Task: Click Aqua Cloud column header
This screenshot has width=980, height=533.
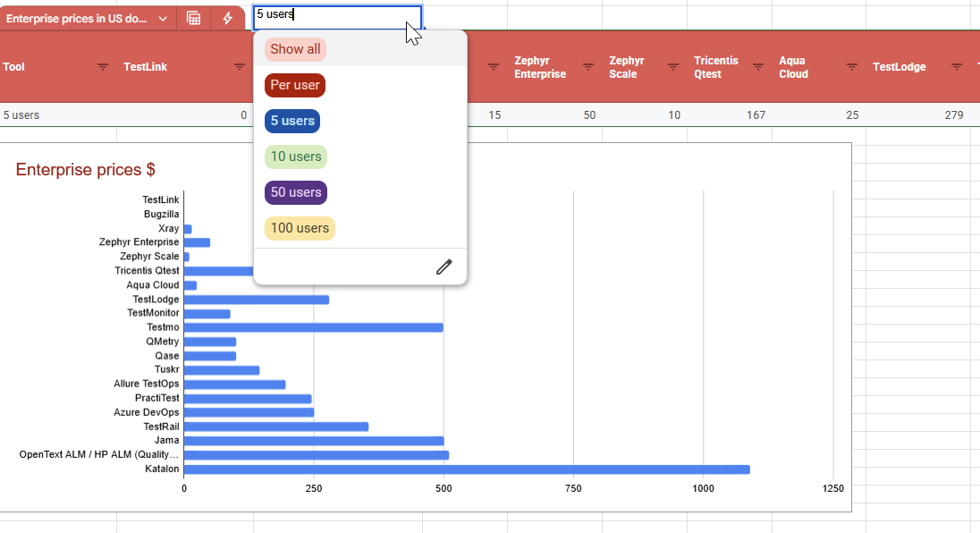Action: point(793,67)
